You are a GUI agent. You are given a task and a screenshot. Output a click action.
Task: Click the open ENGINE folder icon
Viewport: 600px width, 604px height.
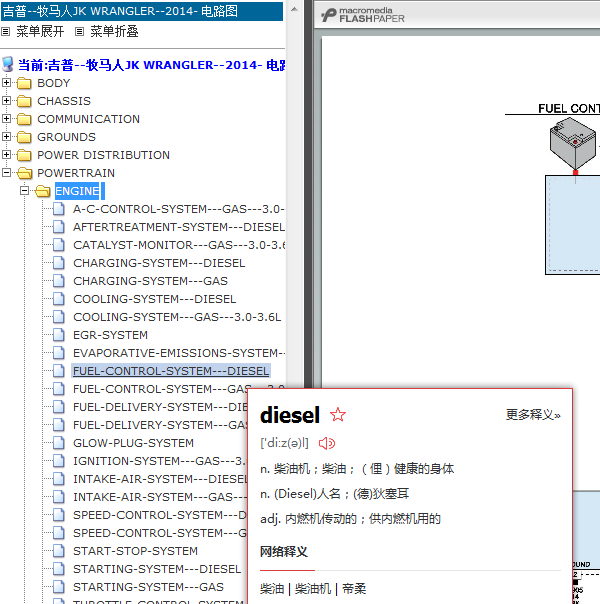click(x=42, y=191)
